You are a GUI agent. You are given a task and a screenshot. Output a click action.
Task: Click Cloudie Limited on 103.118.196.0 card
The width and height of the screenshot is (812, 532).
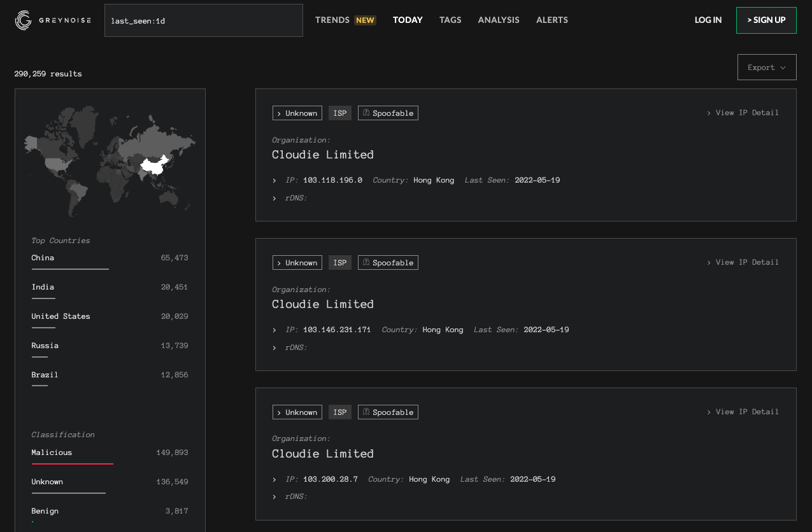point(323,155)
